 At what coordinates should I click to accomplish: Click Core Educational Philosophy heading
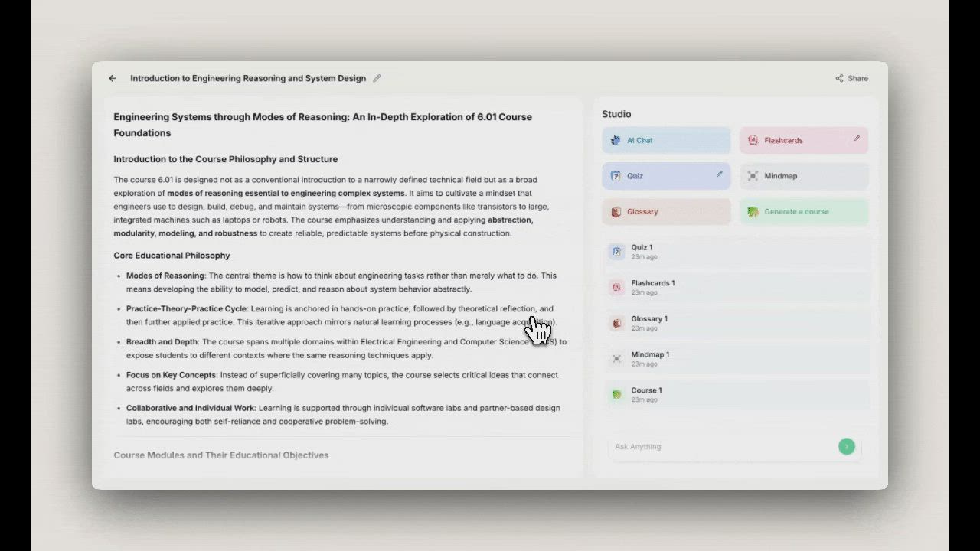coord(172,256)
